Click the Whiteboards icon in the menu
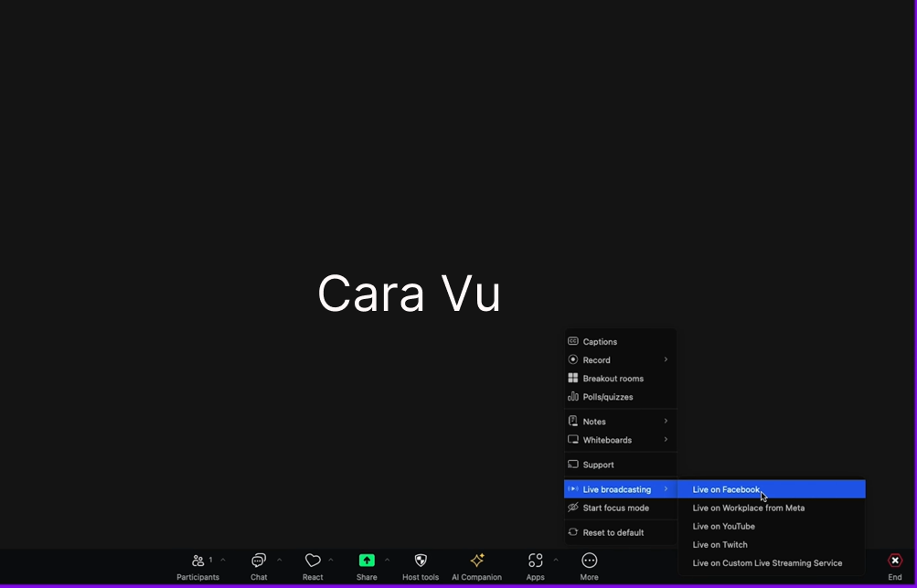 (572, 440)
